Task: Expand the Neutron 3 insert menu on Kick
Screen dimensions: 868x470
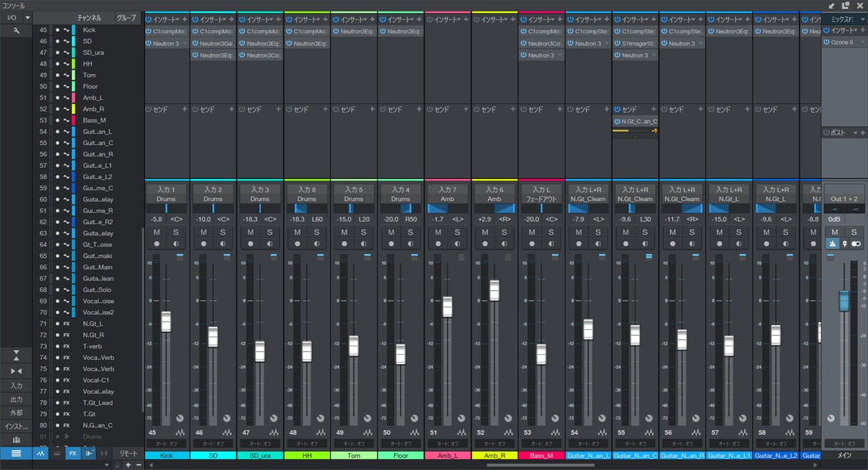Action: [x=184, y=43]
